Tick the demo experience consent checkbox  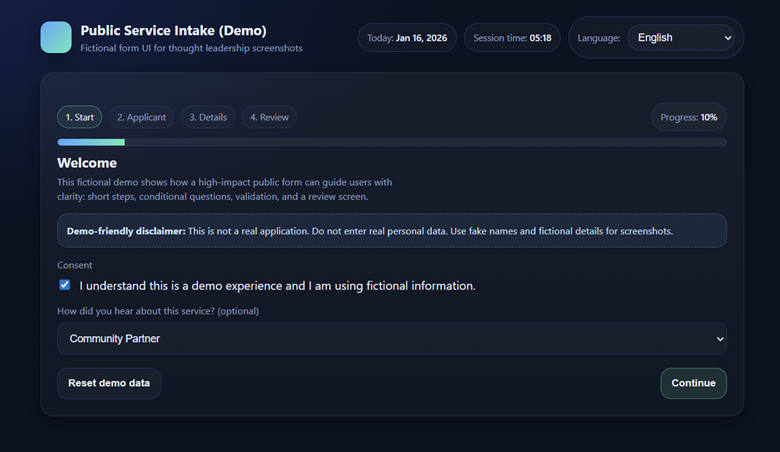[x=65, y=285]
